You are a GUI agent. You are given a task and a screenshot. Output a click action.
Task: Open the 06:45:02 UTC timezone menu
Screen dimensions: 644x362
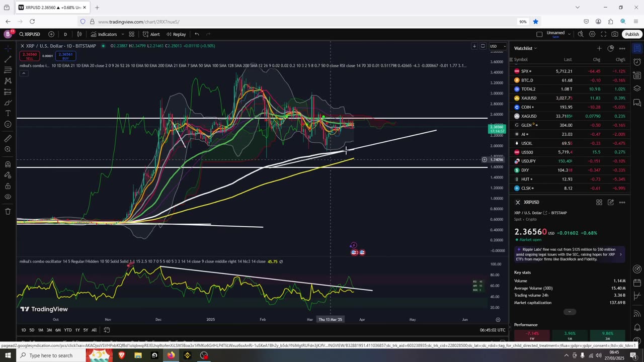493,330
